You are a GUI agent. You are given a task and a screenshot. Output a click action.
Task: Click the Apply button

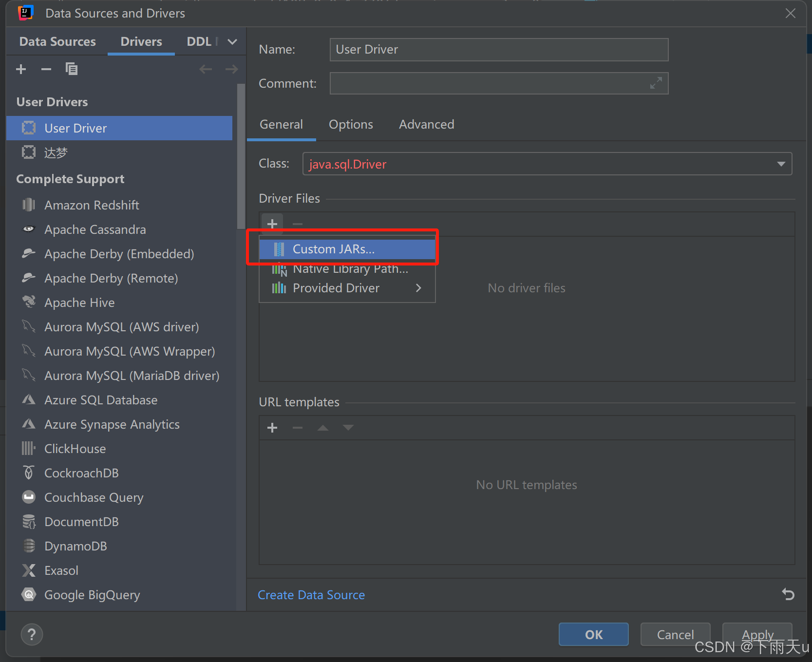click(757, 634)
